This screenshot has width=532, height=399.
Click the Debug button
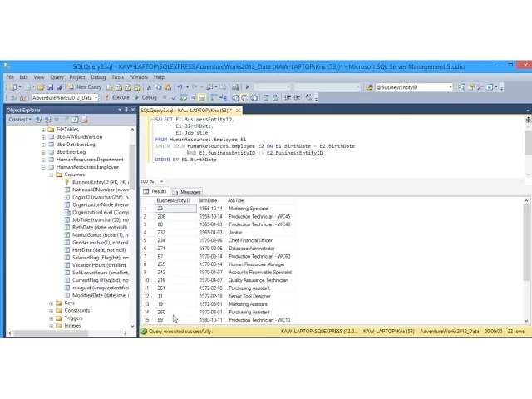click(146, 98)
